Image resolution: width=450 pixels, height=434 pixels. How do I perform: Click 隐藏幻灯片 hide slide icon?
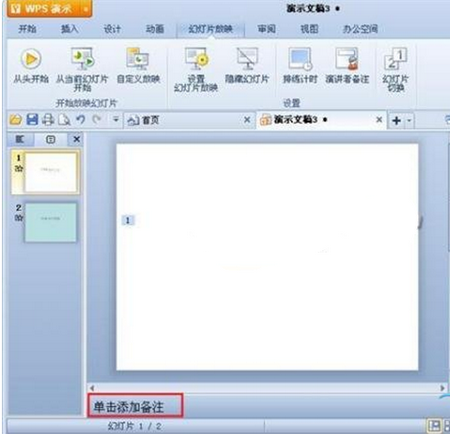click(247, 59)
